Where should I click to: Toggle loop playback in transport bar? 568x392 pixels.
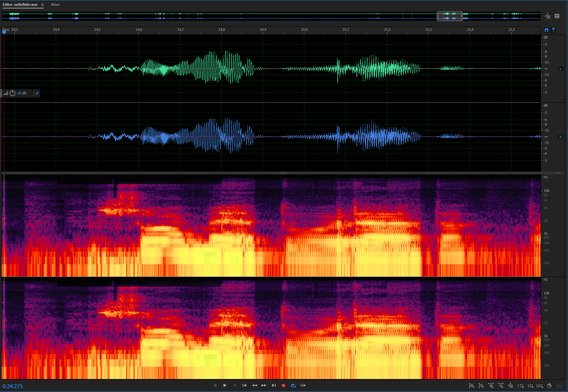pos(293,386)
